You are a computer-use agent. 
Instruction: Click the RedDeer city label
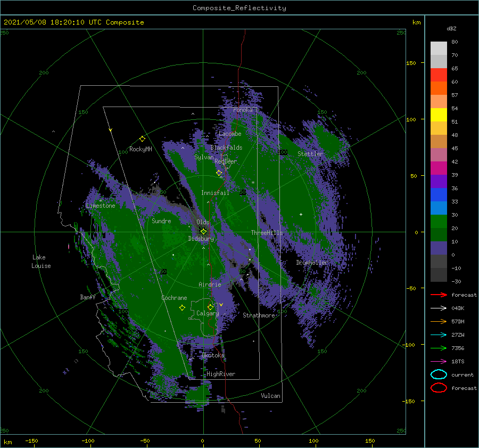[x=226, y=161]
